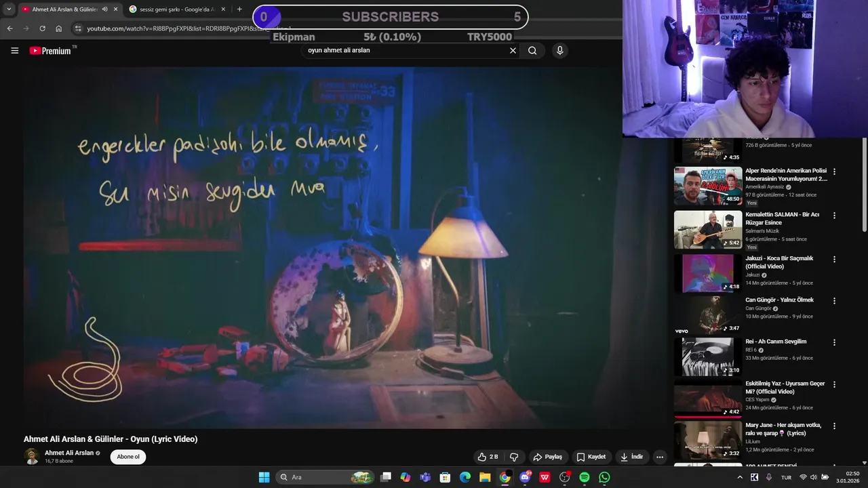The image size is (868, 488).
Task: Open more actions ellipsis below video
Action: pyautogui.click(x=659, y=457)
